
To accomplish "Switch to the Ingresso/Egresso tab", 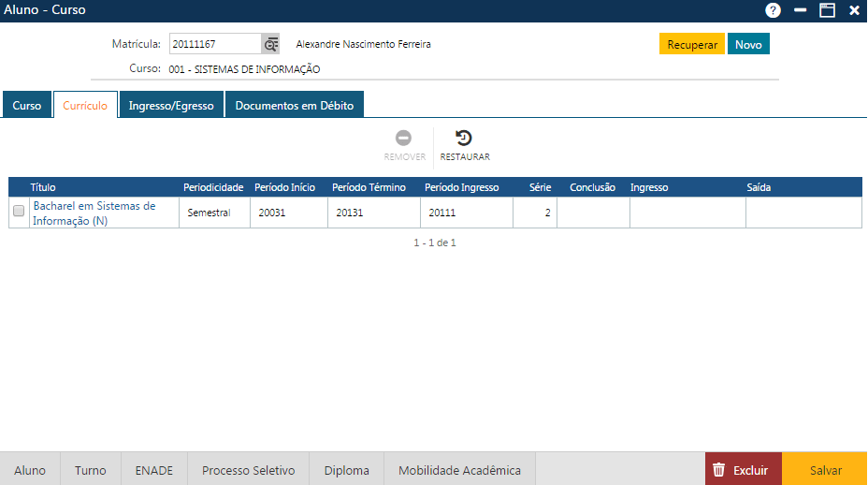I will [171, 106].
